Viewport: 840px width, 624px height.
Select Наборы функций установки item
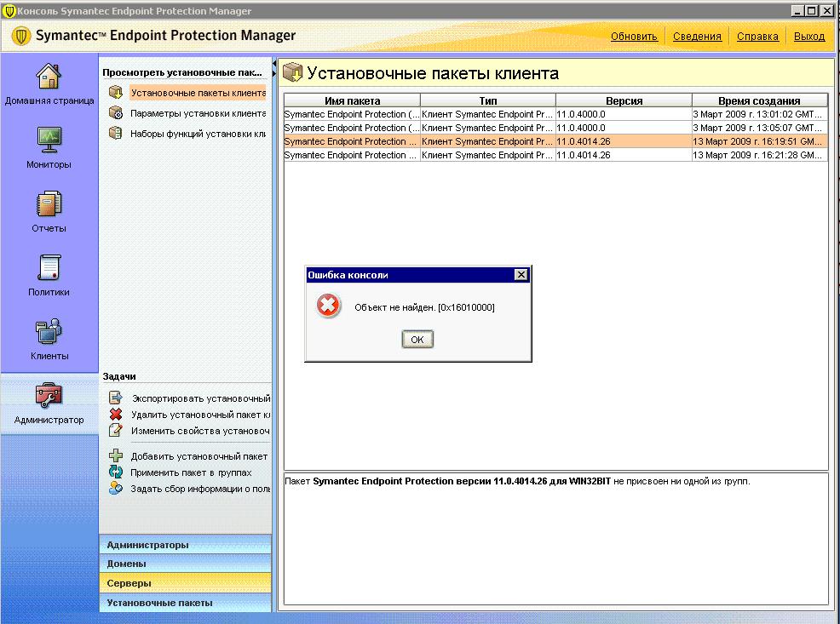point(198,134)
